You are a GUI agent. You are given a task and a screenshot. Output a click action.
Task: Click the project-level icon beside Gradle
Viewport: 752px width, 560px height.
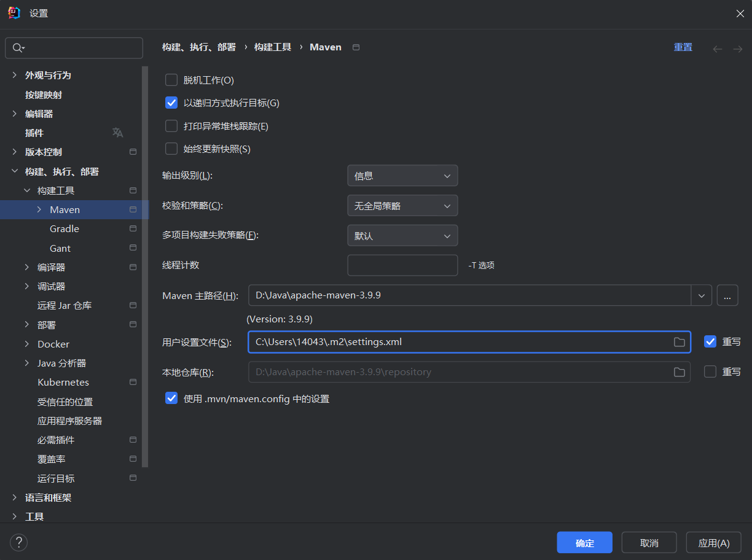[x=133, y=228]
